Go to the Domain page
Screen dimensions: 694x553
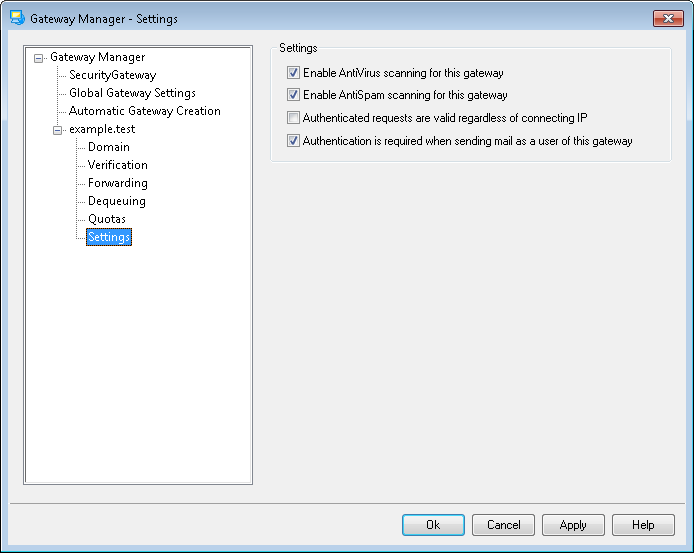[108, 147]
